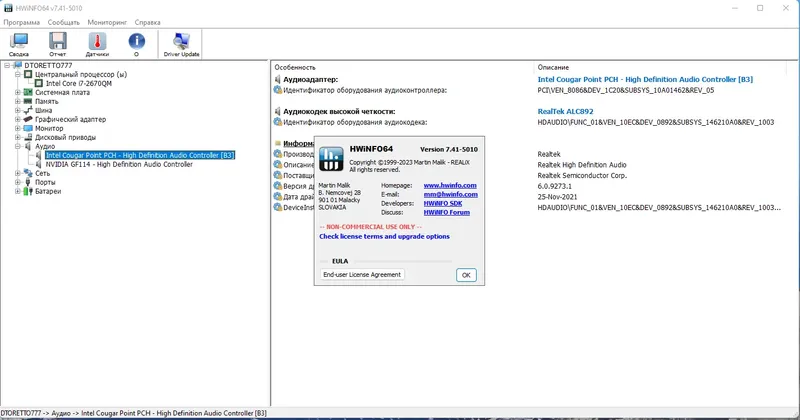Click the Описание column header
800x420 pixels.
pos(553,67)
